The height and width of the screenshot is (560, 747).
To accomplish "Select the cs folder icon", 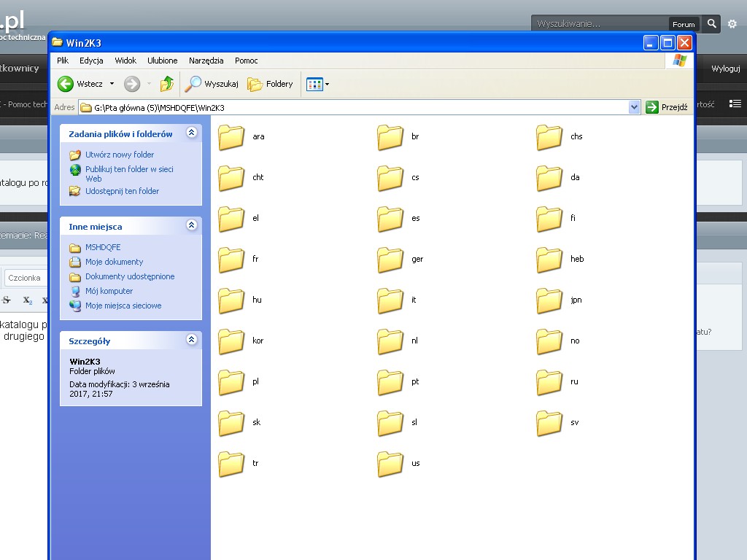I will tap(390, 178).
